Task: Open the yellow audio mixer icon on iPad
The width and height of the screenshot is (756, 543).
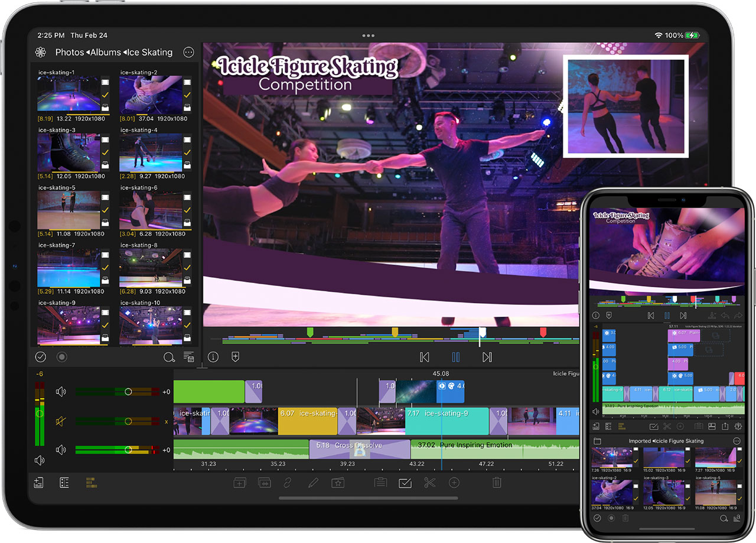Action: [91, 483]
